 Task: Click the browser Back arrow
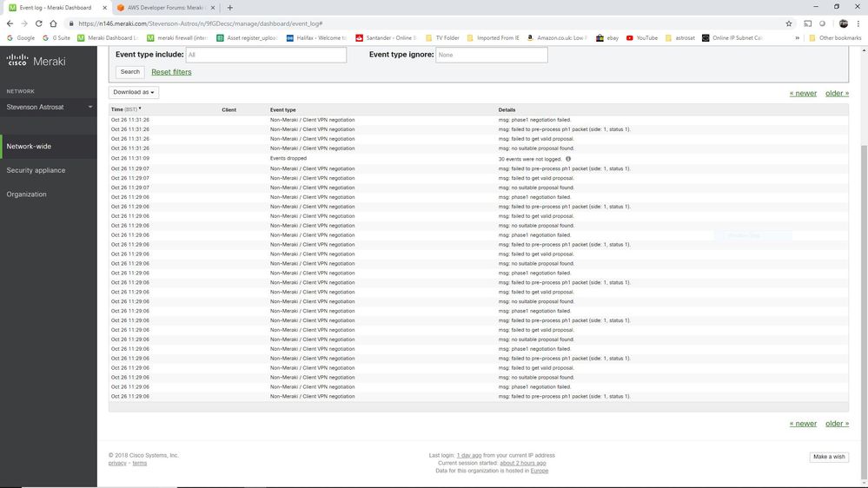click(x=10, y=23)
